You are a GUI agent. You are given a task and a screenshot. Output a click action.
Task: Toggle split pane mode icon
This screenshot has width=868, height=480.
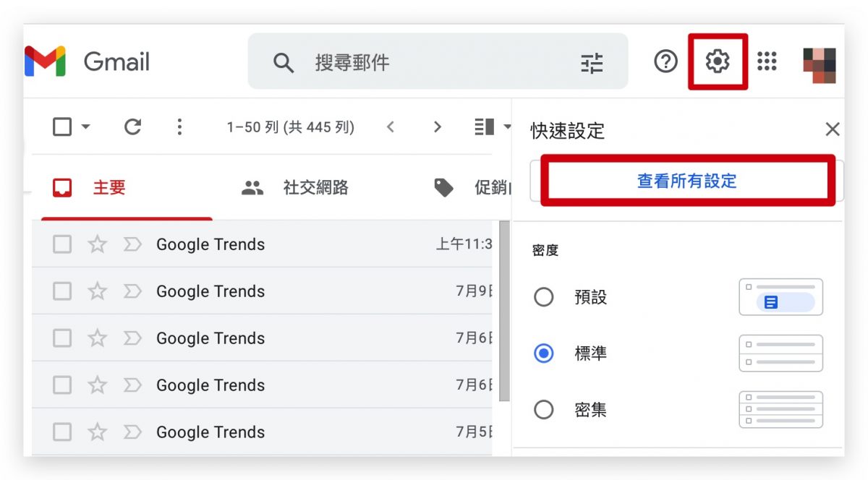coord(484,127)
